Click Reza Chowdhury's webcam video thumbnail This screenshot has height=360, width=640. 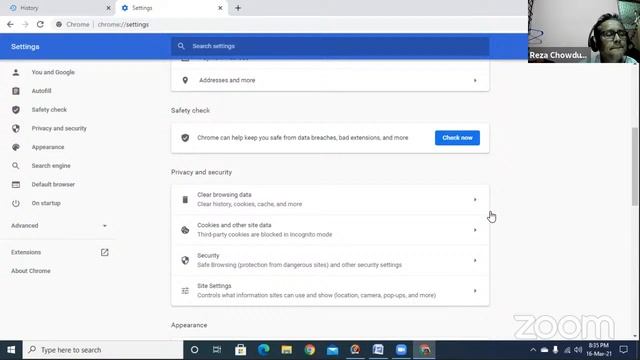(584, 31)
